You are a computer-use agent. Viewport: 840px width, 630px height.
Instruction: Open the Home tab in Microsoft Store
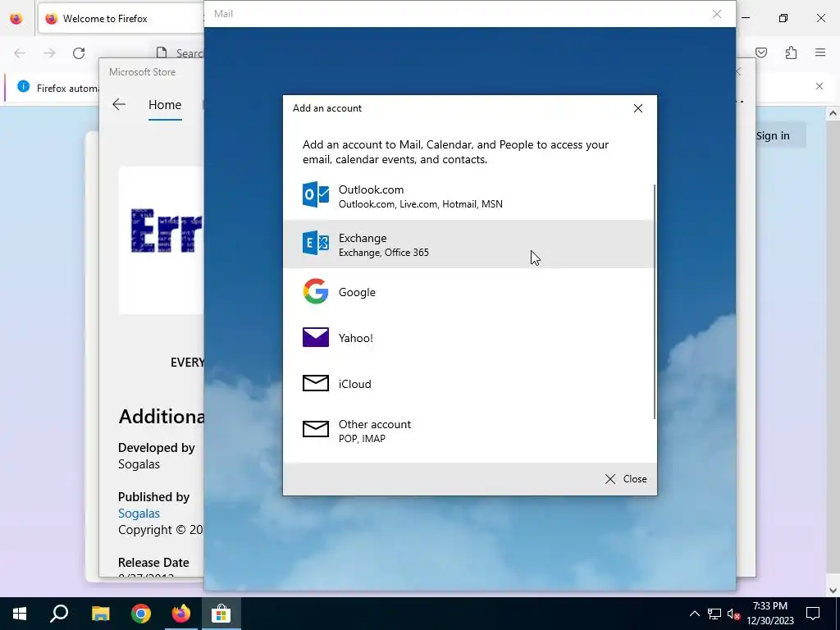pos(165,105)
